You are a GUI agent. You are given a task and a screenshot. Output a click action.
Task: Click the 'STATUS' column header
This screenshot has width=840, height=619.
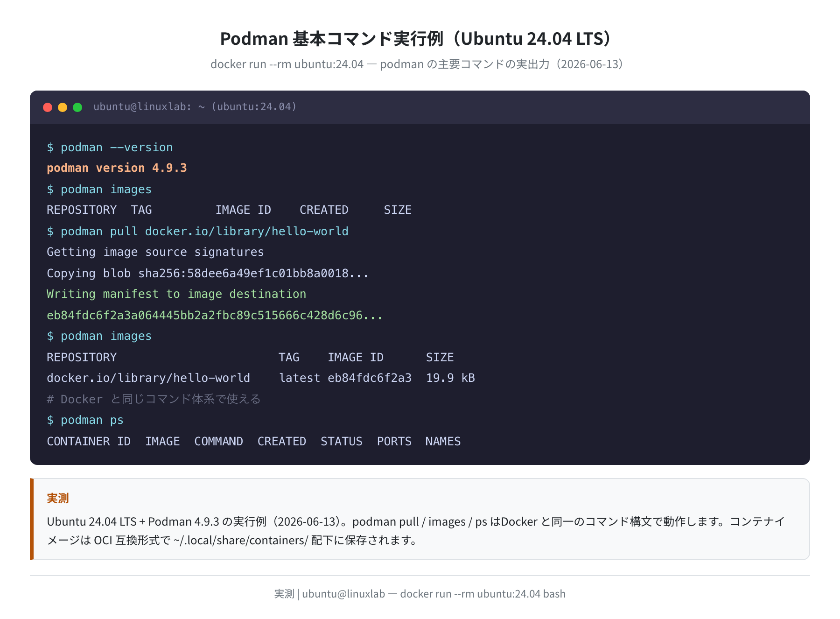[x=342, y=442]
